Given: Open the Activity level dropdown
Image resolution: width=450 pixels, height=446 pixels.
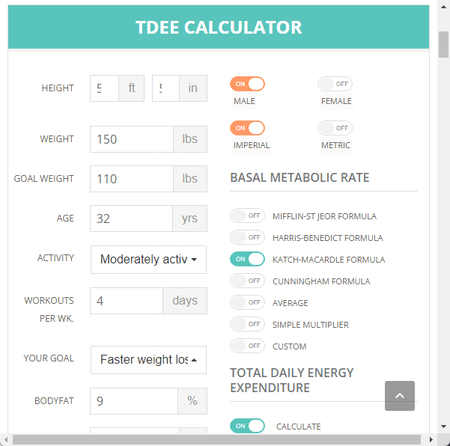Looking at the screenshot, I should pos(148,259).
